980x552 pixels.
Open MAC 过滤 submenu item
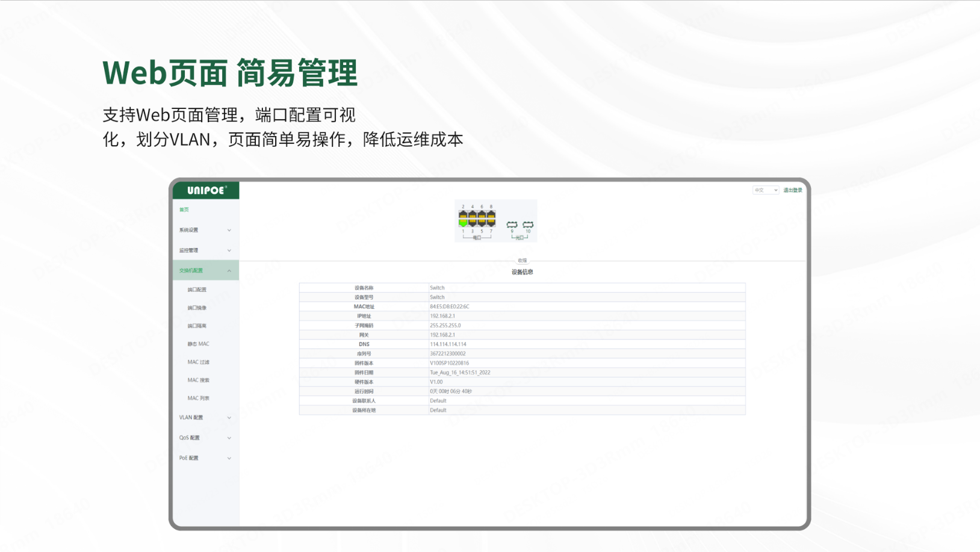pyautogui.click(x=198, y=362)
